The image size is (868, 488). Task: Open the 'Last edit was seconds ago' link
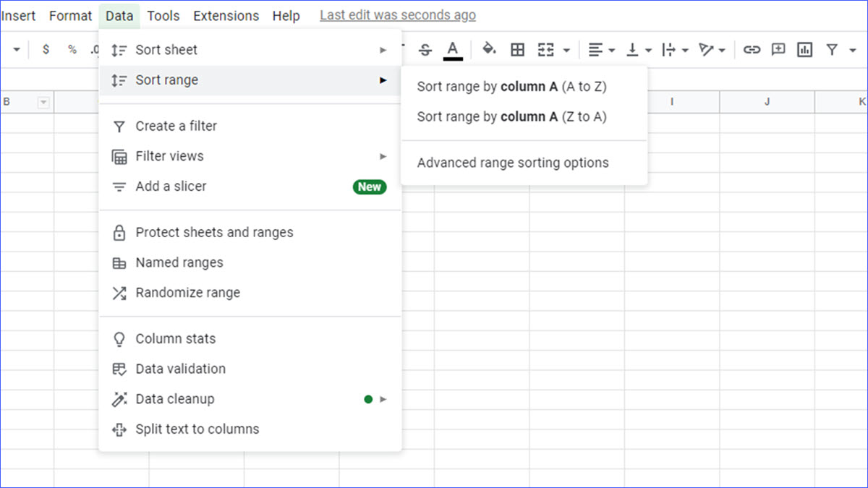coord(398,15)
